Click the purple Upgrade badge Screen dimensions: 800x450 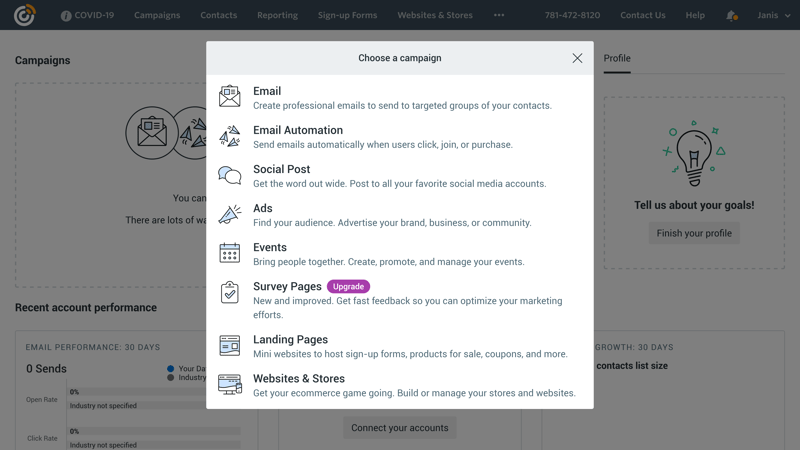click(348, 286)
